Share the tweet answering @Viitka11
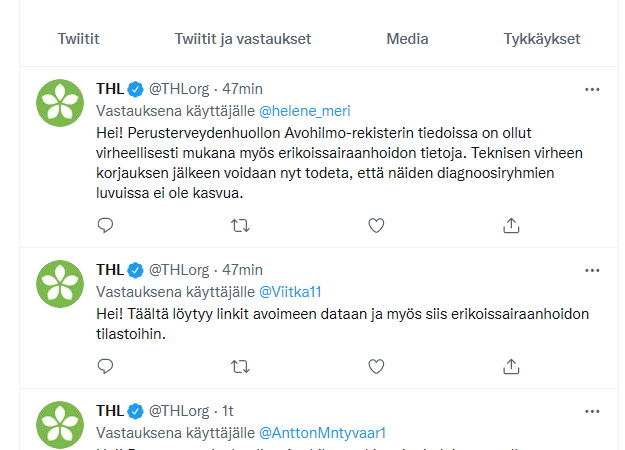This screenshot has width=625, height=450. click(511, 366)
